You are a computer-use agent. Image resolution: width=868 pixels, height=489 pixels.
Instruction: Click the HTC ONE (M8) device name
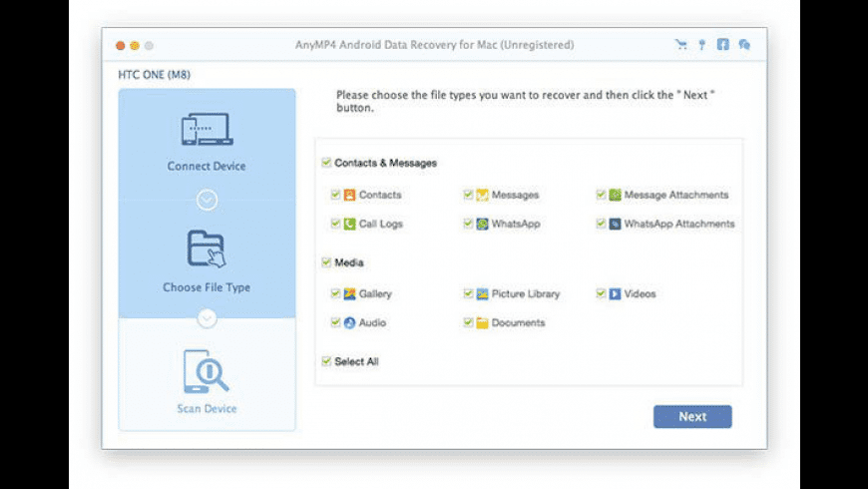pyautogui.click(x=154, y=75)
